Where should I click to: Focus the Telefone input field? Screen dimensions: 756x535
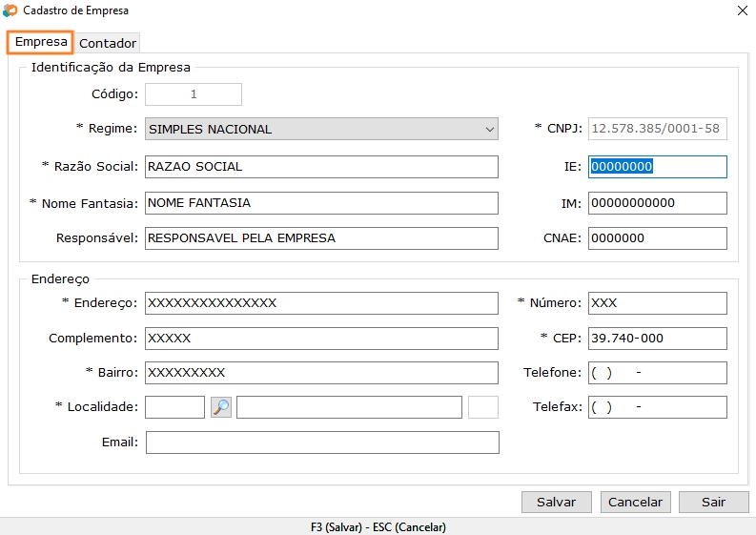(658, 373)
